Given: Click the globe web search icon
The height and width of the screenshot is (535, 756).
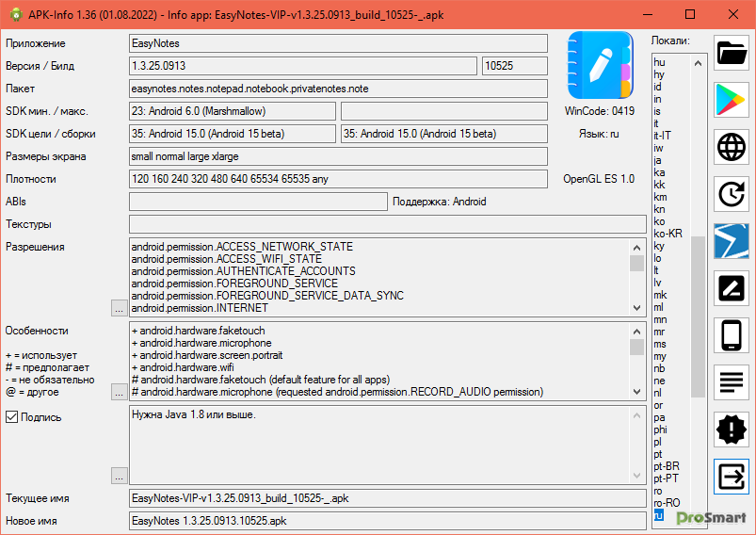Looking at the screenshot, I should (x=732, y=147).
